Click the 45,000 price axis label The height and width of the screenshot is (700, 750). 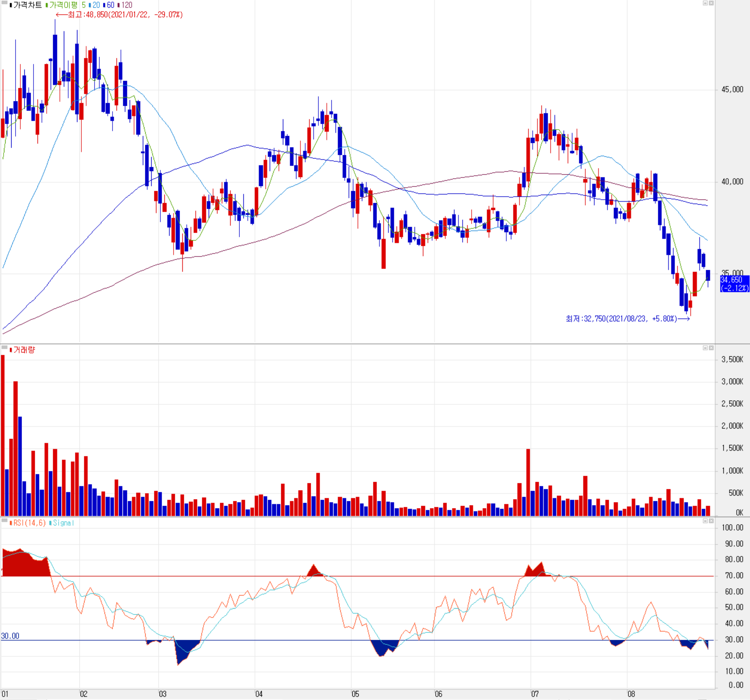click(732, 89)
